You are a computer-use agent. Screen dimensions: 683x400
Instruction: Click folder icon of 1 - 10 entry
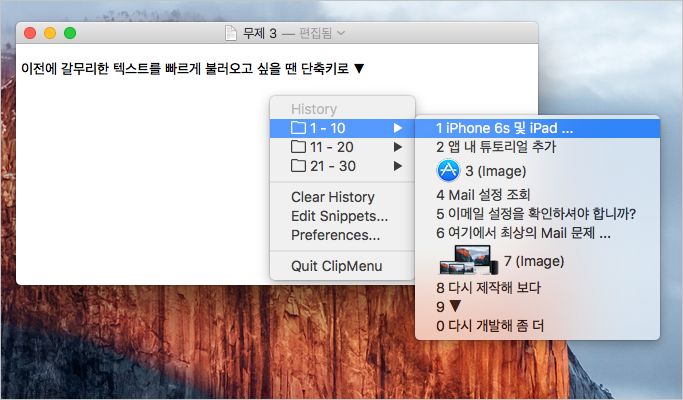[x=298, y=128]
